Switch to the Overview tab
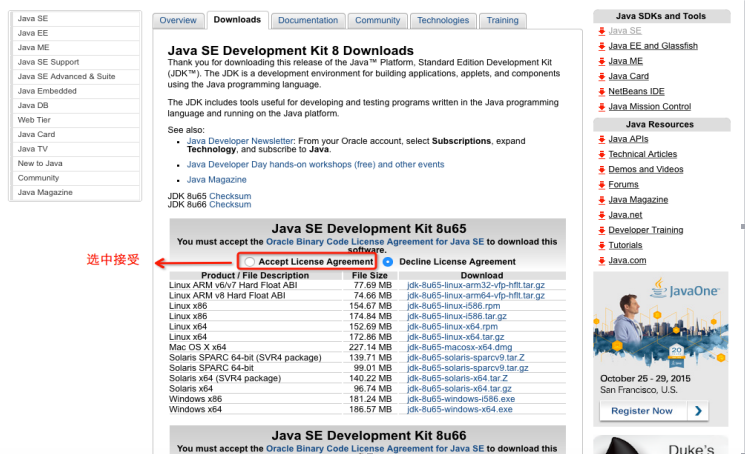Image resolution: width=745 pixels, height=454 pixels. pyautogui.click(x=178, y=20)
